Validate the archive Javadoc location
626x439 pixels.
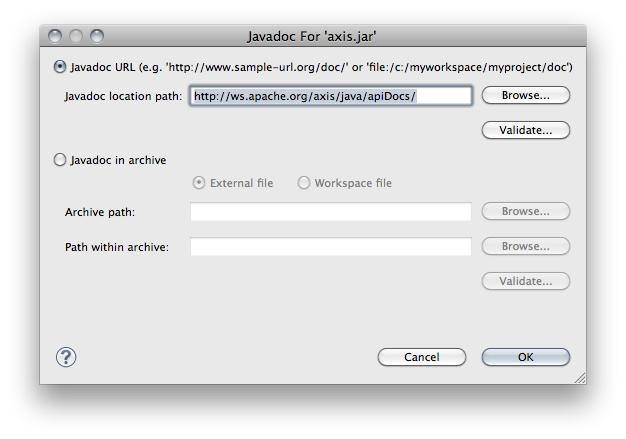526,281
